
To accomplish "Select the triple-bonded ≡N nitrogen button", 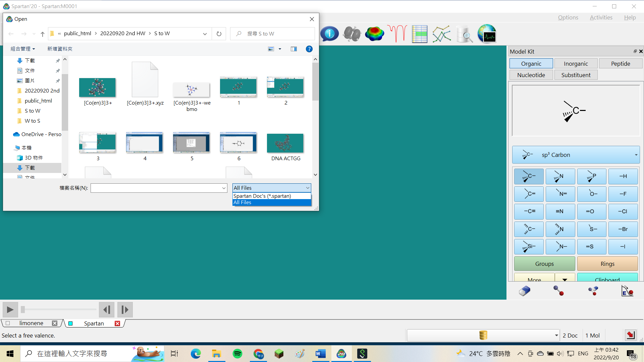I will [560, 212].
